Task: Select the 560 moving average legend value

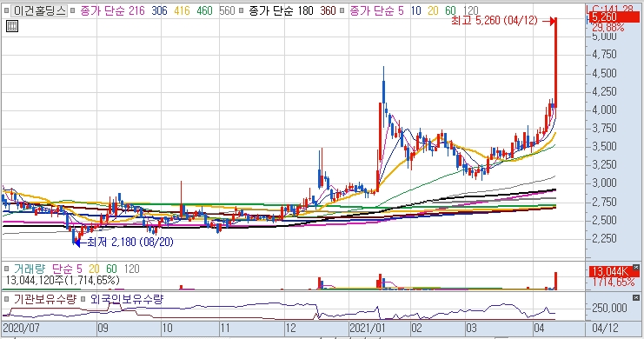Action: [x=227, y=10]
